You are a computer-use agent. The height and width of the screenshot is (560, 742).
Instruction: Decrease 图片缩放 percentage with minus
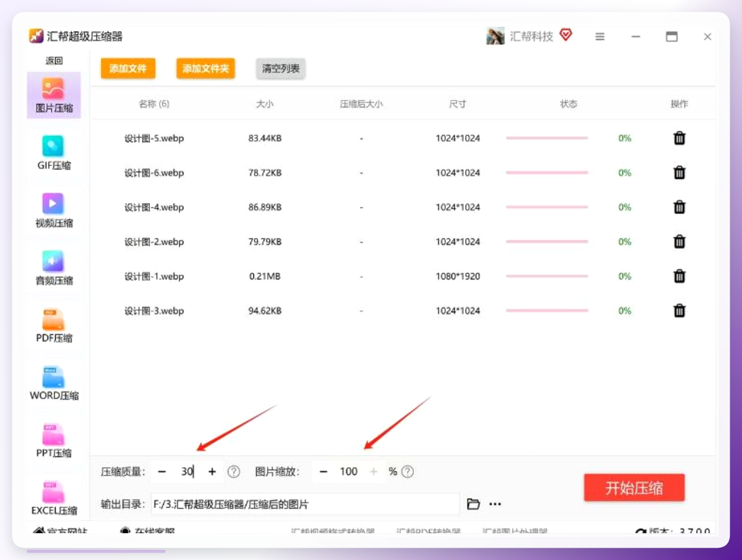(324, 471)
